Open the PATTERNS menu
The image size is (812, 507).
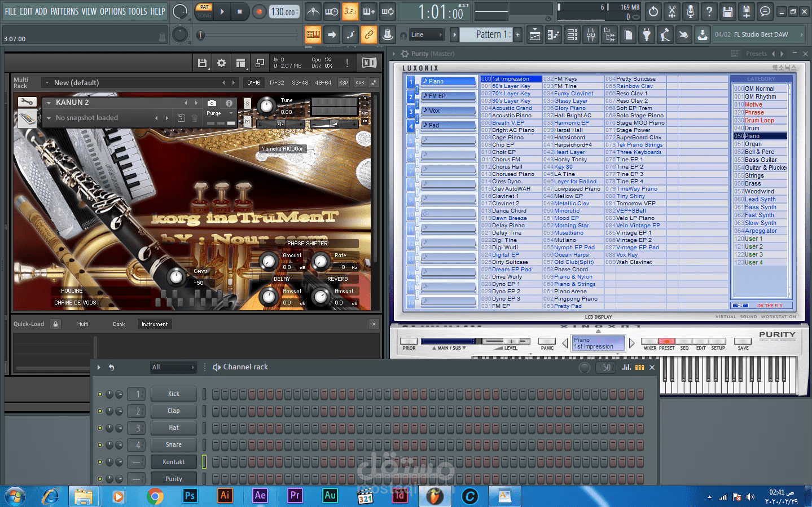64,11
